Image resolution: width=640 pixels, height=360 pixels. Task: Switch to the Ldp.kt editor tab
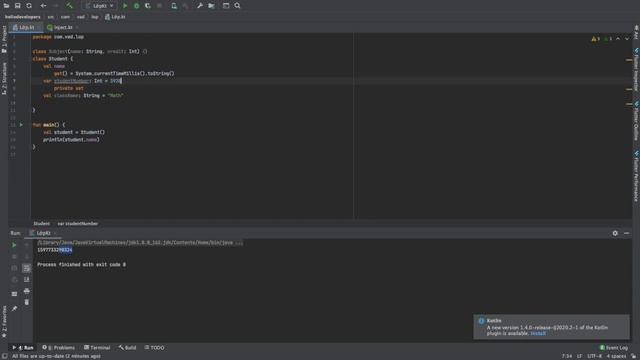tap(26, 27)
